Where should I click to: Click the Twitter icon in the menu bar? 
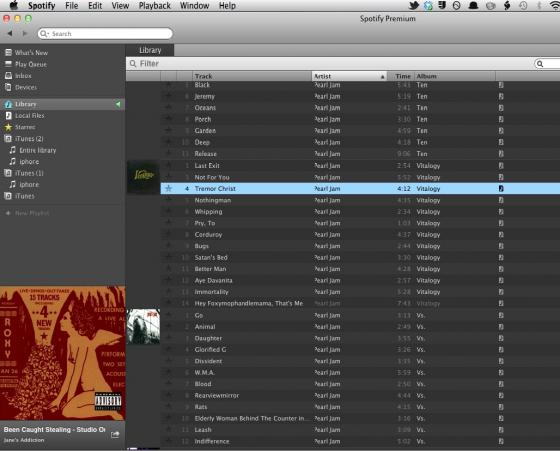click(x=414, y=5)
